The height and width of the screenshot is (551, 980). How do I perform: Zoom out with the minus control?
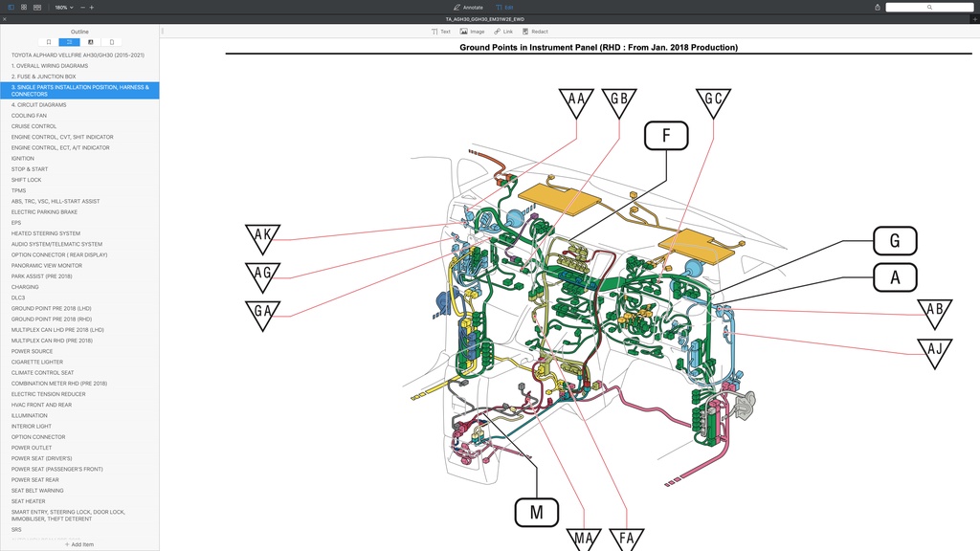pyautogui.click(x=82, y=8)
